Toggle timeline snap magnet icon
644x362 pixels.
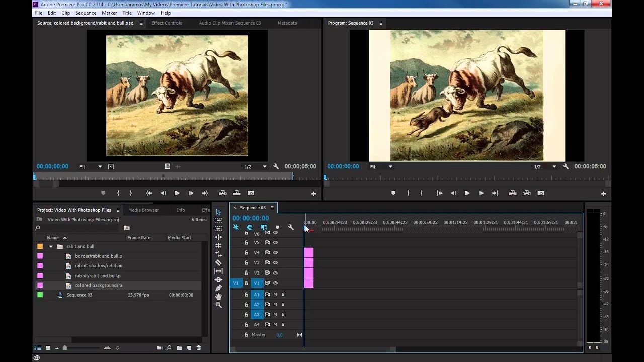pyautogui.click(x=249, y=227)
